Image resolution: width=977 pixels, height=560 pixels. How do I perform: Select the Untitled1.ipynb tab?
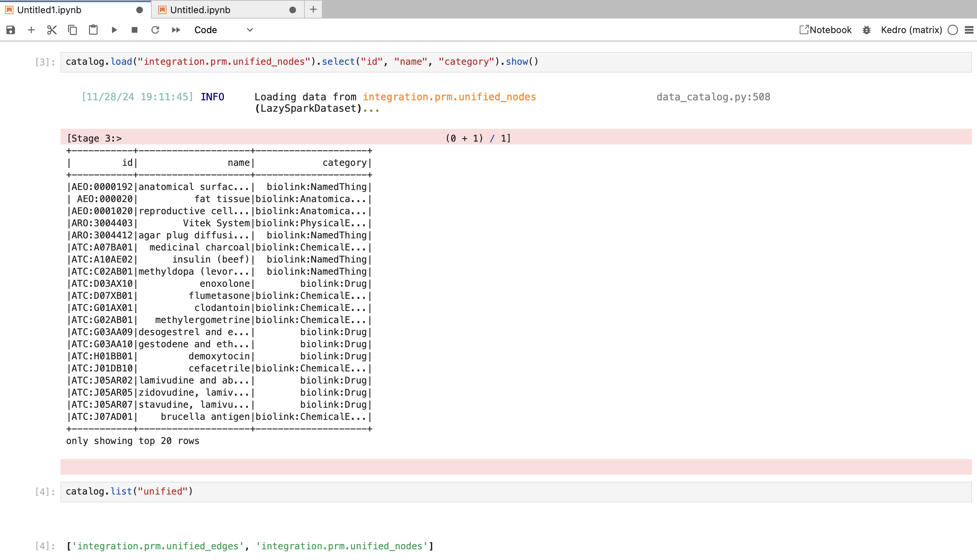[x=49, y=10]
